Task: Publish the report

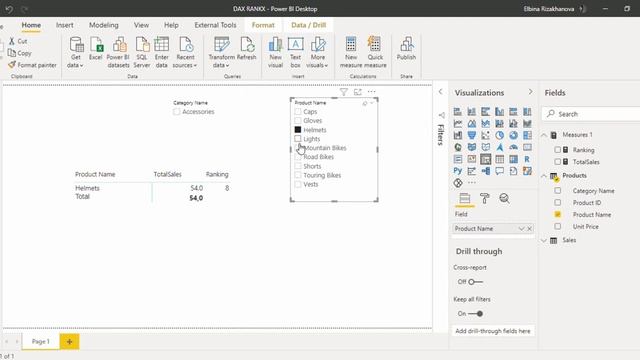Action: pos(406,49)
